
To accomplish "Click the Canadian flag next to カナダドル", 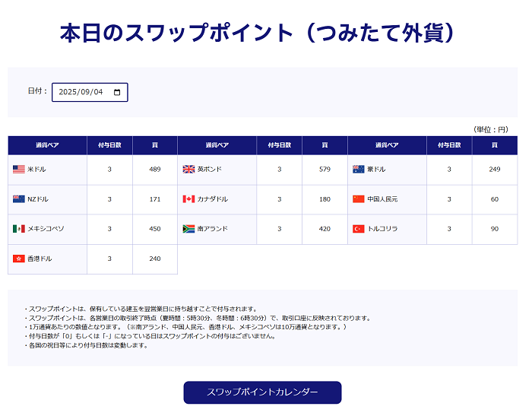I will pos(188,199).
